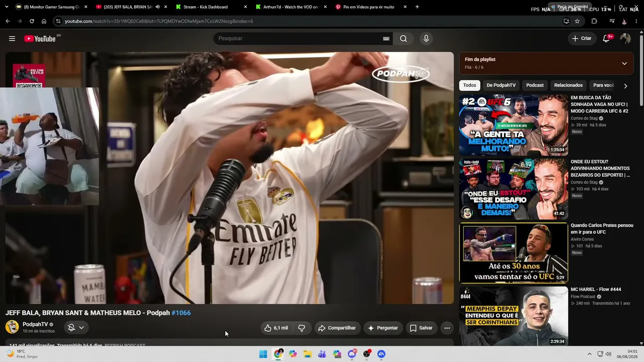This screenshot has height=362, width=644.
Task: Click the main video player
Action: click(x=229, y=178)
